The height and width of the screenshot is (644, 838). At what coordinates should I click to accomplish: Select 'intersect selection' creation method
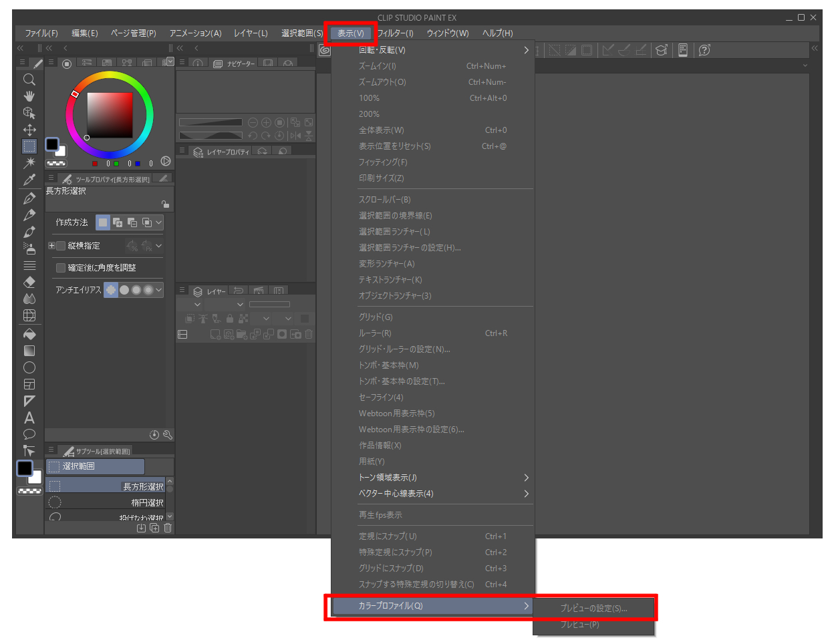(x=147, y=222)
